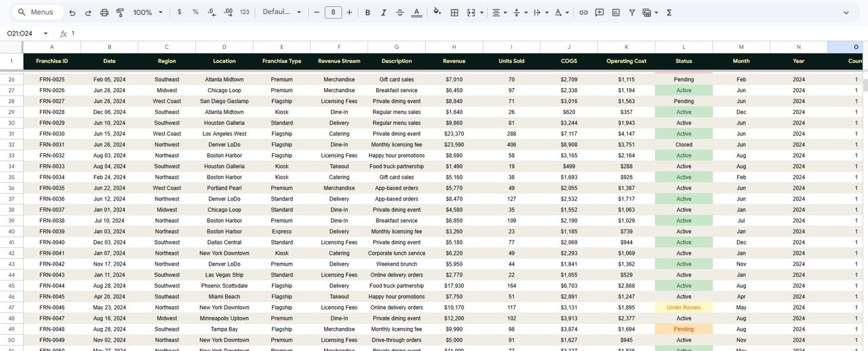
Task: Expand the merge cells options arrow
Action: [x=481, y=12]
